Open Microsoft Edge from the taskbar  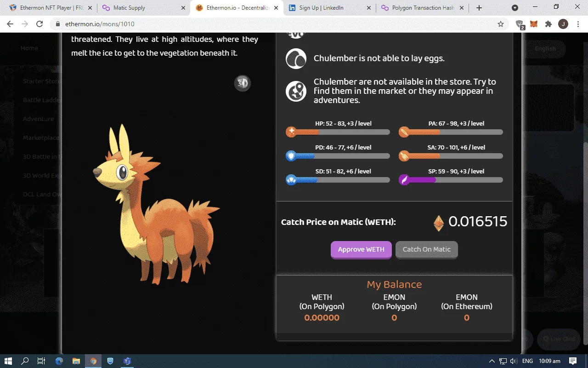pos(59,361)
